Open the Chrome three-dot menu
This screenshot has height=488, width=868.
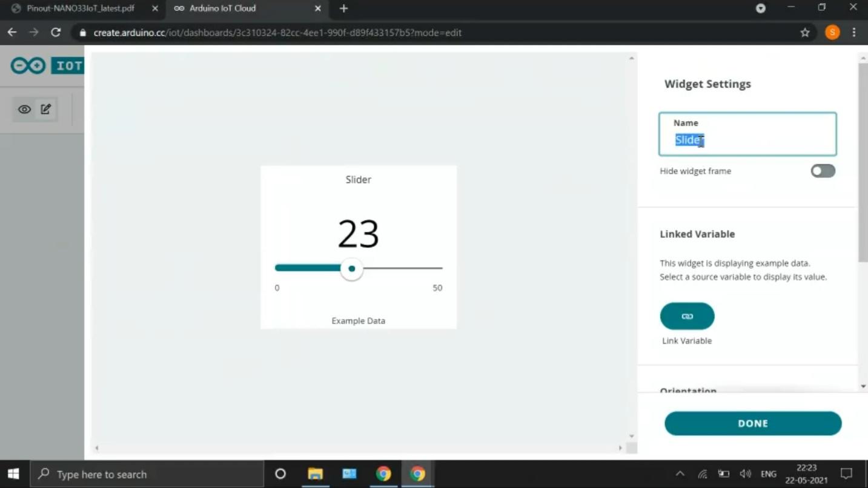[x=854, y=33]
